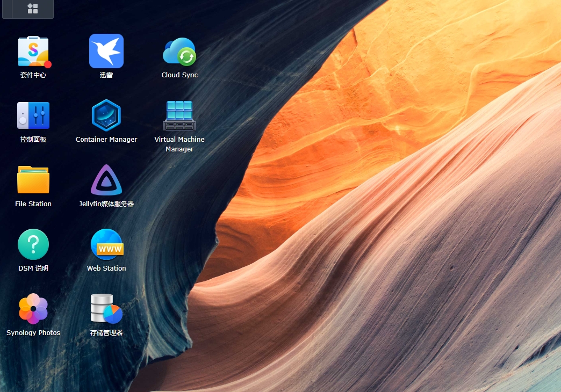
Task: Click the "Jellyfin媒体服务器" text label
Action: [x=106, y=204]
